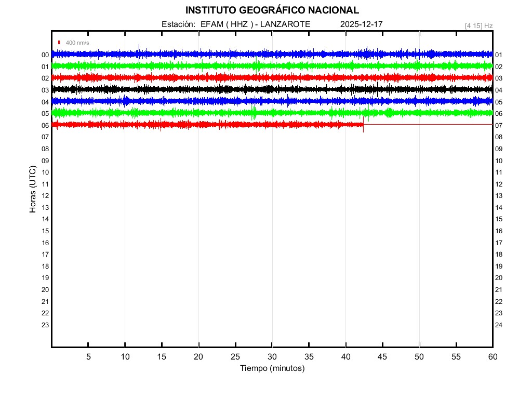
Task: Click the 60 minute tick label at bottom right
Action: click(x=493, y=357)
